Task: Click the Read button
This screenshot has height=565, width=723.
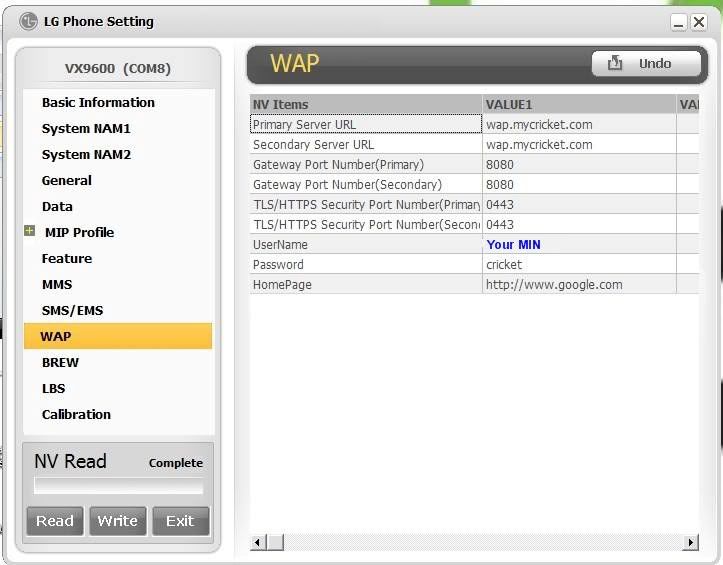Action: point(55,521)
